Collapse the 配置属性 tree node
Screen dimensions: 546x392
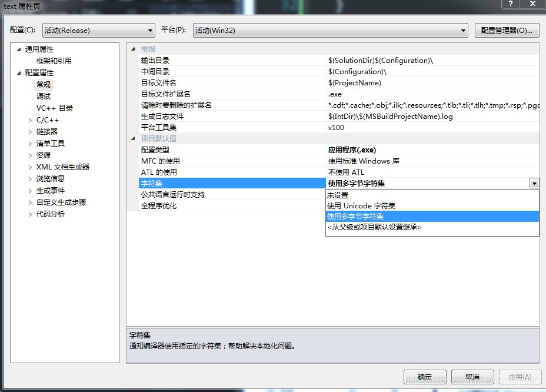pos(19,73)
